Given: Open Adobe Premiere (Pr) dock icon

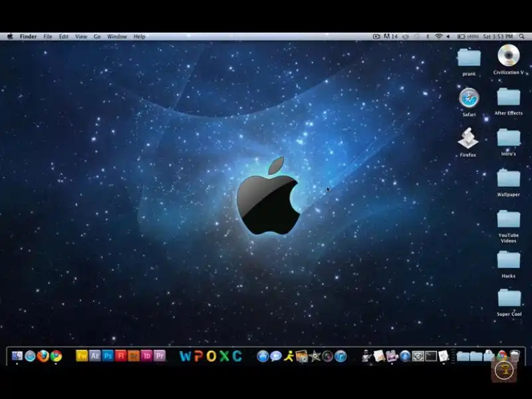Looking at the screenshot, I should [x=160, y=356].
